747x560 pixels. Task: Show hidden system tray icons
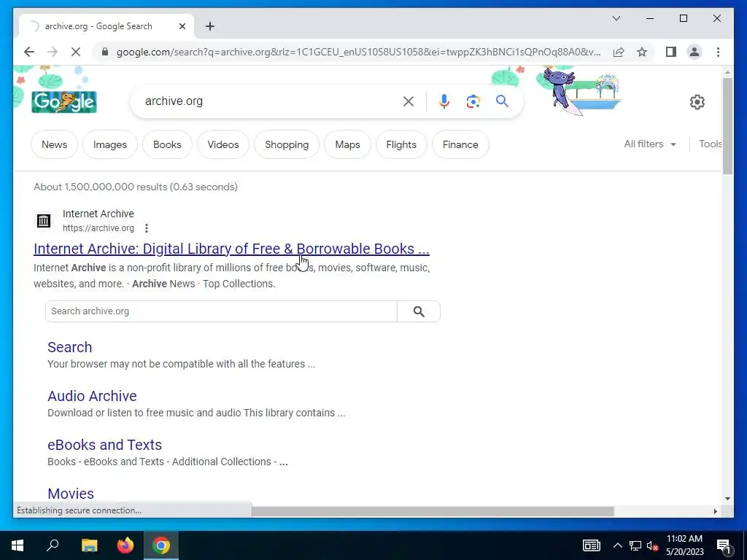coord(617,545)
